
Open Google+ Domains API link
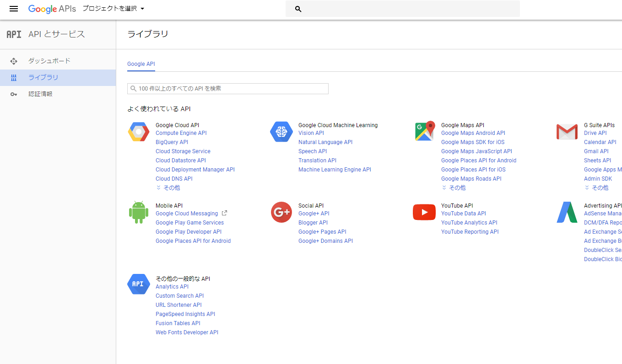click(325, 241)
